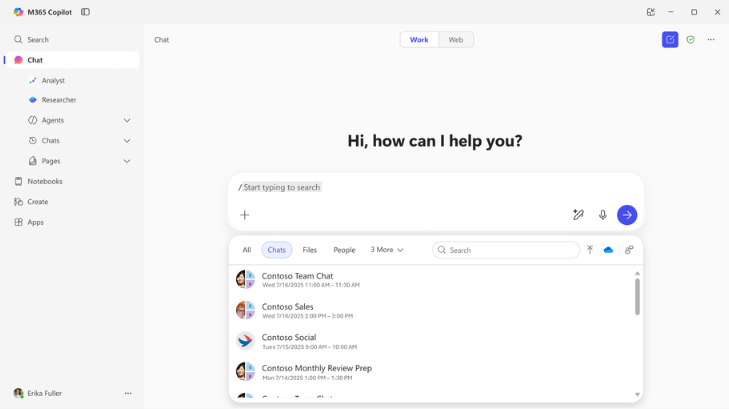Click the microphone dictation icon
The width and height of the screenshot is (729, 409).
tap(603, 215)
